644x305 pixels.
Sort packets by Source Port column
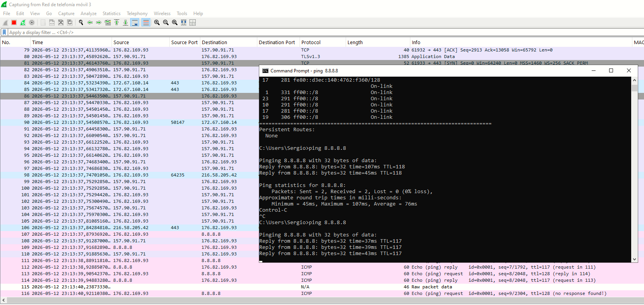pyautogui.click(x=184, y=42)
